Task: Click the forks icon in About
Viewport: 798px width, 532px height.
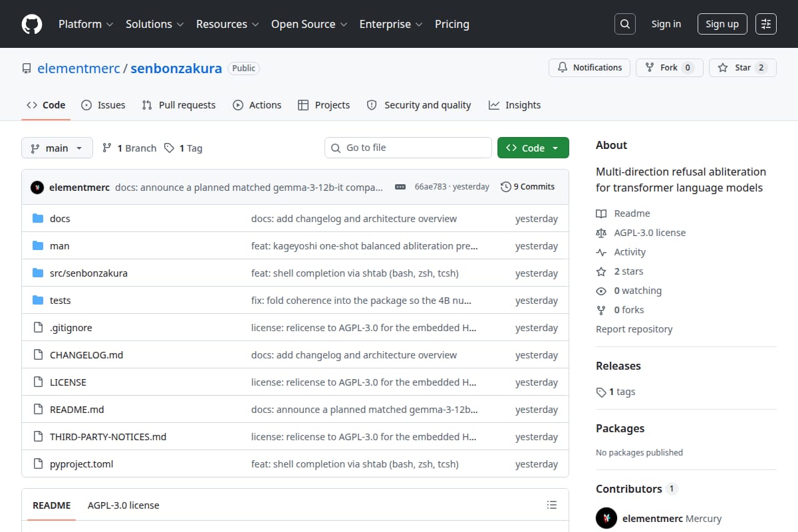Action: pos(601,310)
